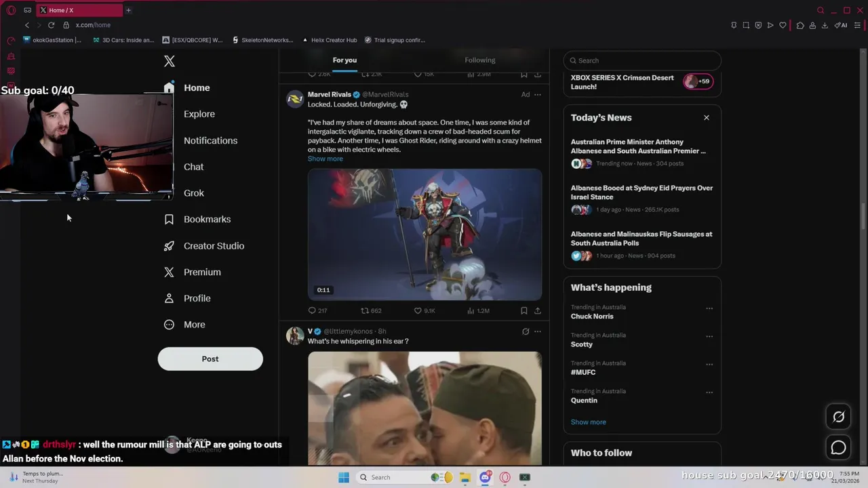Open the browser AI assistant icon
This screenshot has height=488, width=868.
tap(841, 25)
